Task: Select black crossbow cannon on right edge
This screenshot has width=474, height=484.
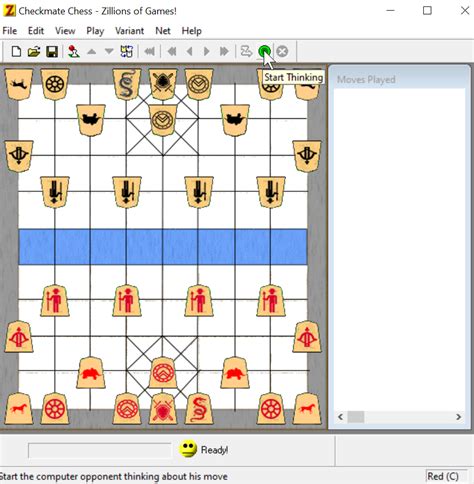Action: coord(307,156)
